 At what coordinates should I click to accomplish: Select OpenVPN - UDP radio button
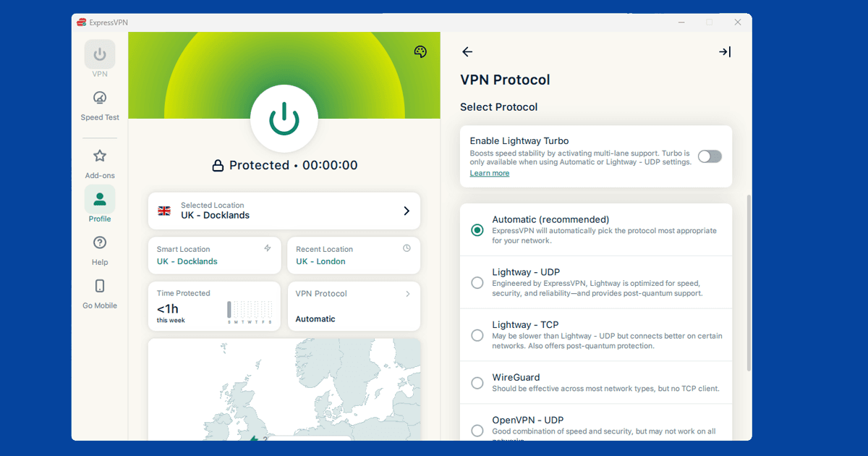click(x=477, y=431)
